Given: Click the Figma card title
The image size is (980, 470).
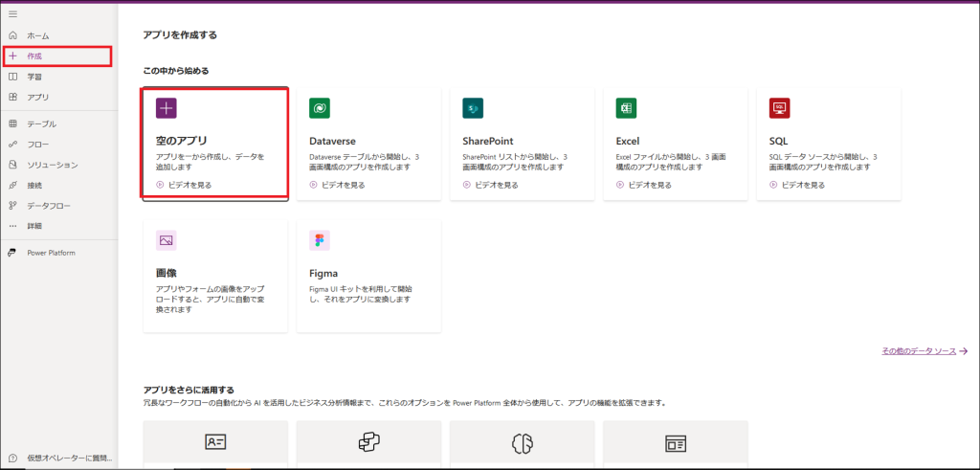Looking at the screenshot, I should point(323,273).
